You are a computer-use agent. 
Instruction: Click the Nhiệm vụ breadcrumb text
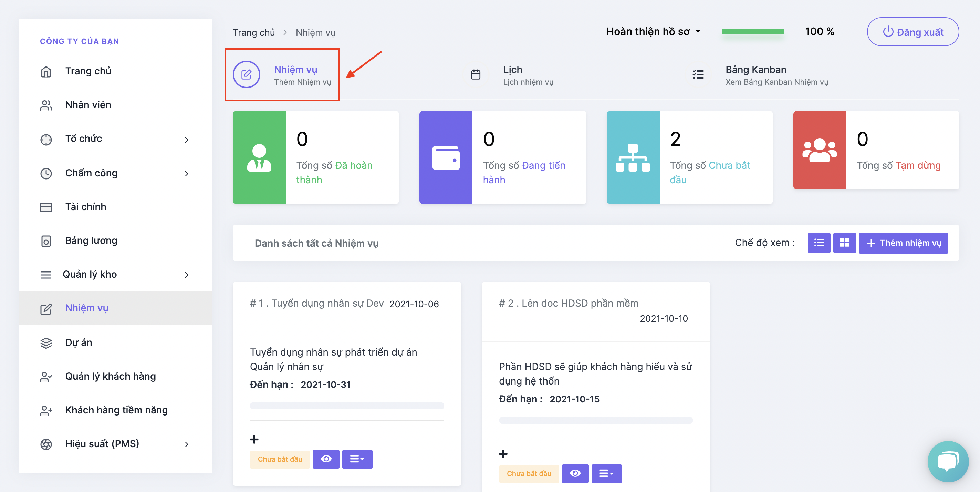(315, 33)
